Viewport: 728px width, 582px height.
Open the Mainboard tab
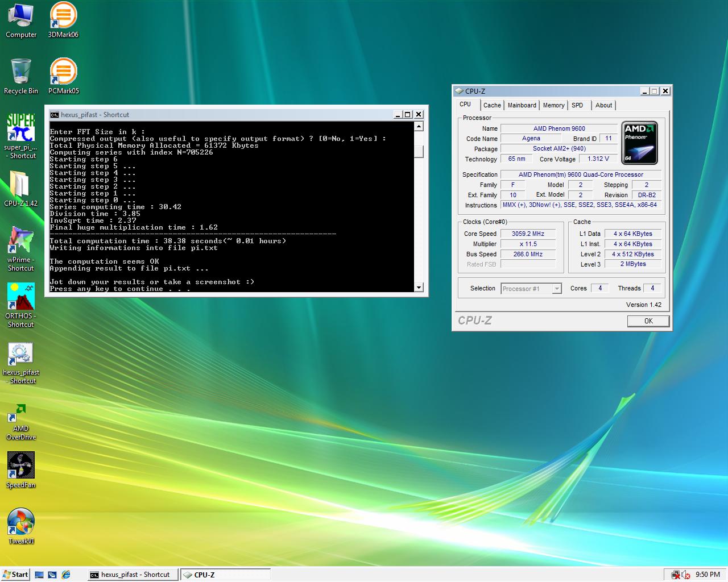click(x=522, y=105)
